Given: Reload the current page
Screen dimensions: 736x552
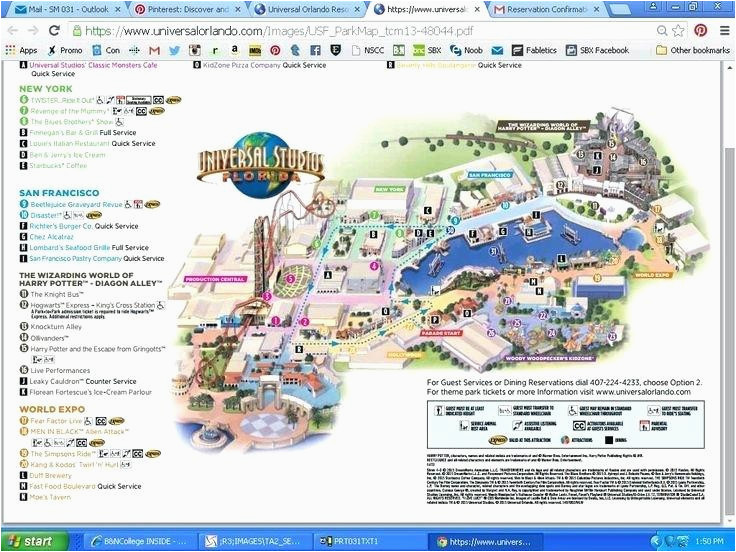Looking at the screenshot, I should click(54, 31).
